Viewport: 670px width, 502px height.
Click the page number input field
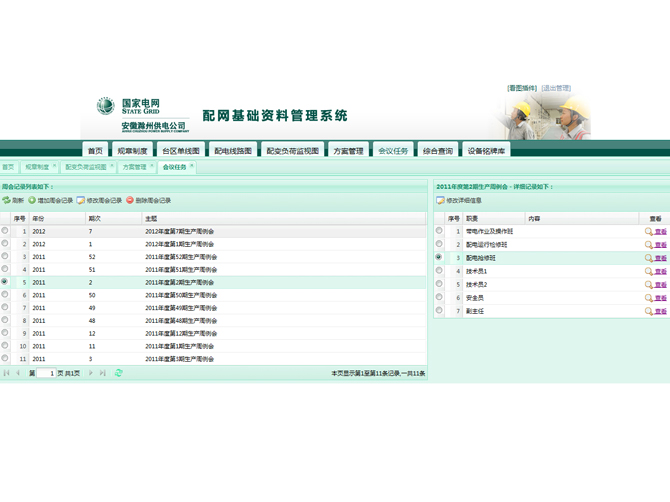point(46,373)
